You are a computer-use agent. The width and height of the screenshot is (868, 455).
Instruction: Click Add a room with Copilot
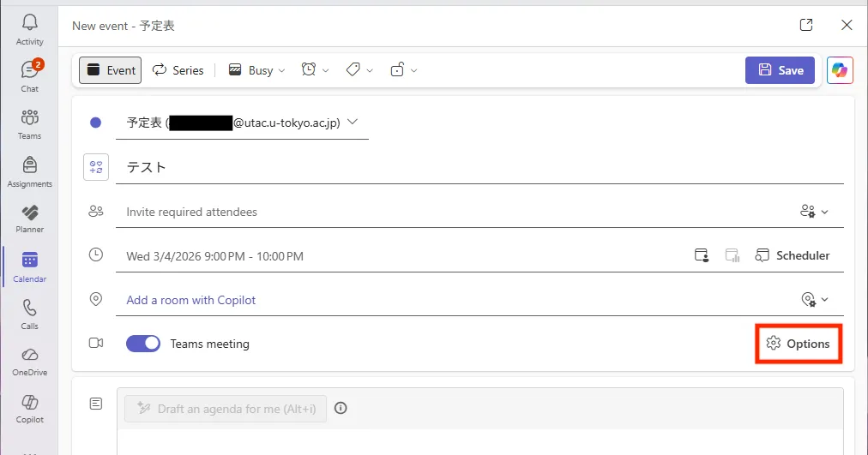click(x=191, y=300)
